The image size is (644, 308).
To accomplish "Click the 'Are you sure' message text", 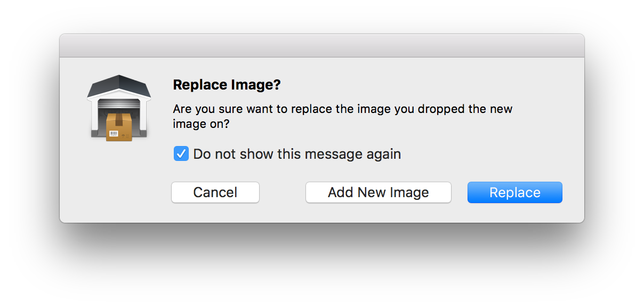I will tap(343, 116).
